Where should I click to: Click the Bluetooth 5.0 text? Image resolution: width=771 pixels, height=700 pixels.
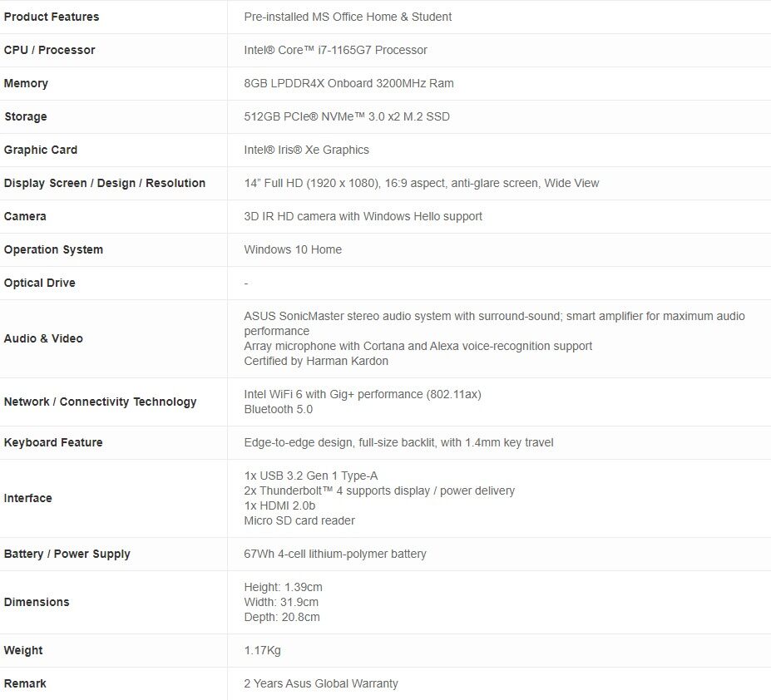click(x=279, y=409)
